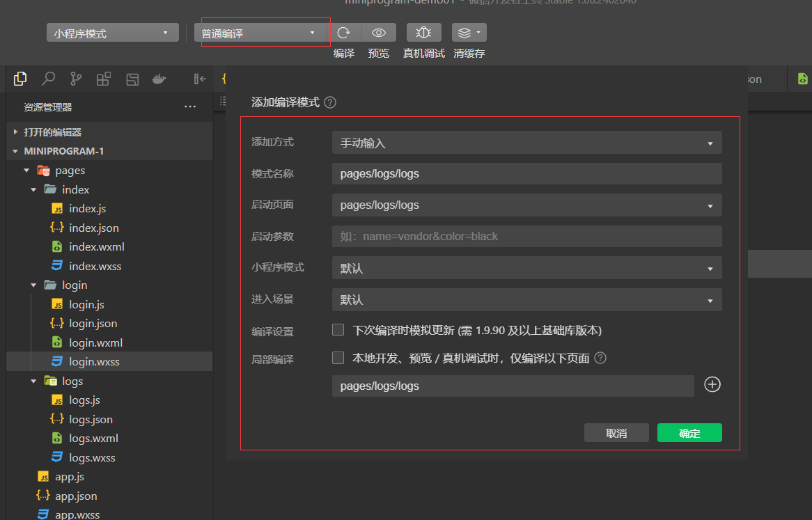This screenshot has width=812, height=520.
Task: Open the 进入场景 默认 dropdown
Action: tap(526, 300)
